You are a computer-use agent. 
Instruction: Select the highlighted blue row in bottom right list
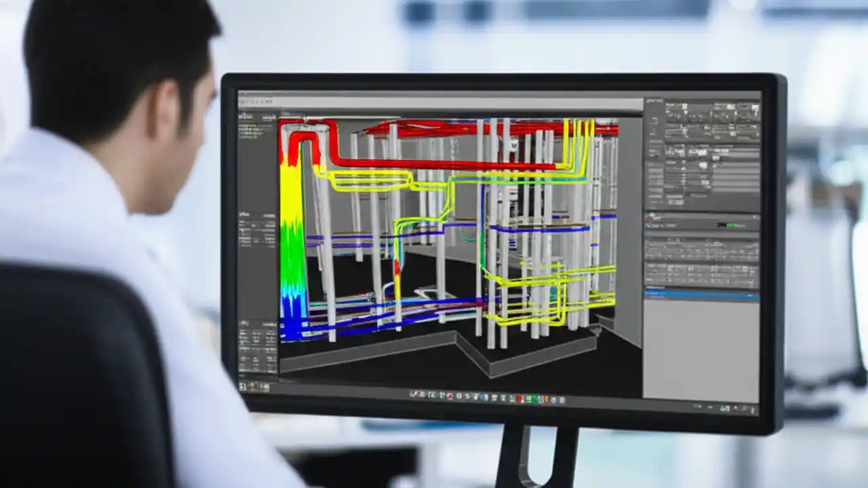702,293
